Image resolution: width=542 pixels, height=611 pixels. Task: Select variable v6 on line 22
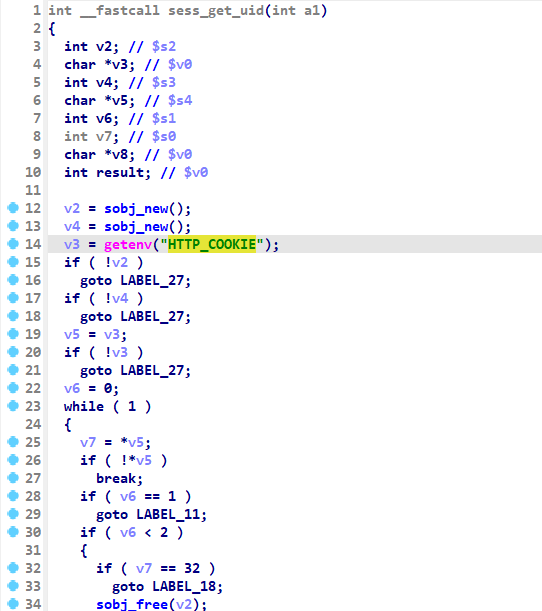(72, 388)
